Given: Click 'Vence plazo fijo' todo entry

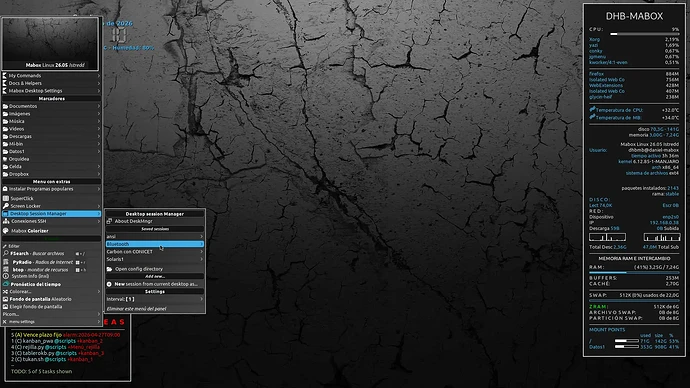Looking at the screenshot, I should [65, 335].
